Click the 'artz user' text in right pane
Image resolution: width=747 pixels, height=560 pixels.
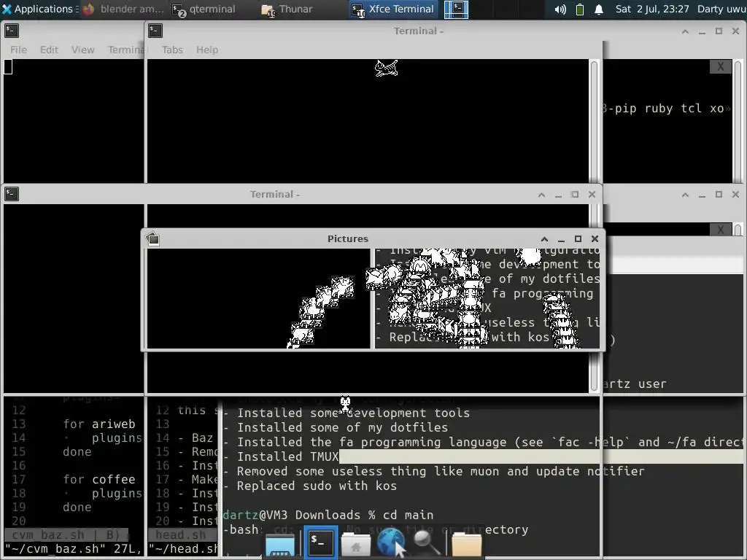click(x=635, y=384)
